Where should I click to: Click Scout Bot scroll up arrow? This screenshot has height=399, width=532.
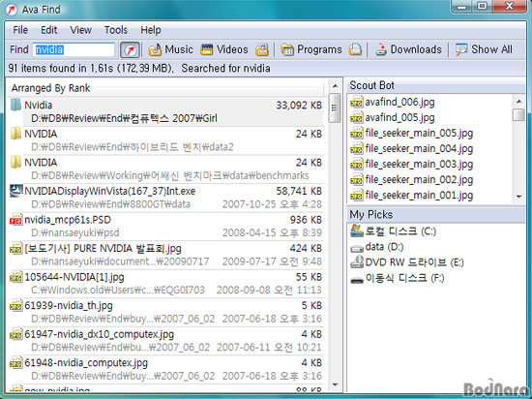(x=518, y=101)
